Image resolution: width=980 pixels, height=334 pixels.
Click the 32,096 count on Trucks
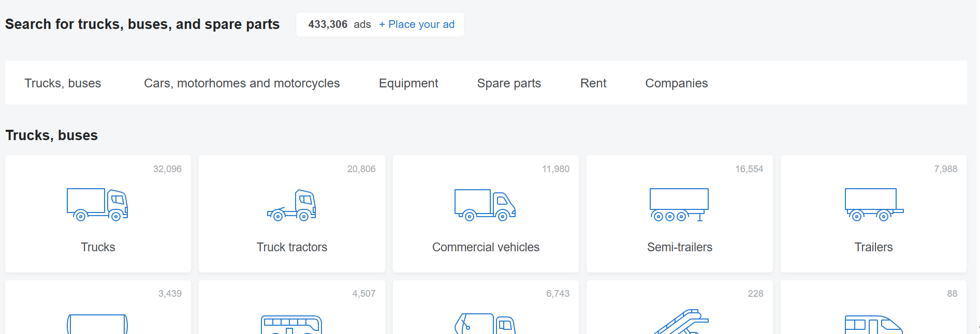coord(167,169)
